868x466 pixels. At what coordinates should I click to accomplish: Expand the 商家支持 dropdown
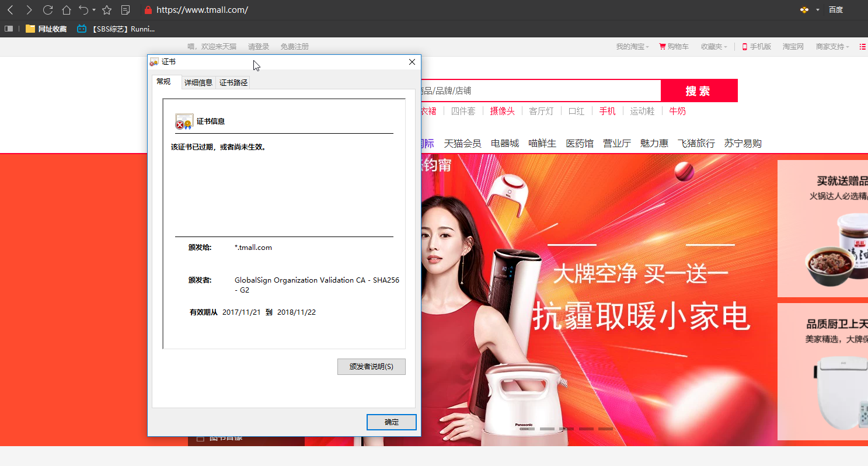pos(832,47)
